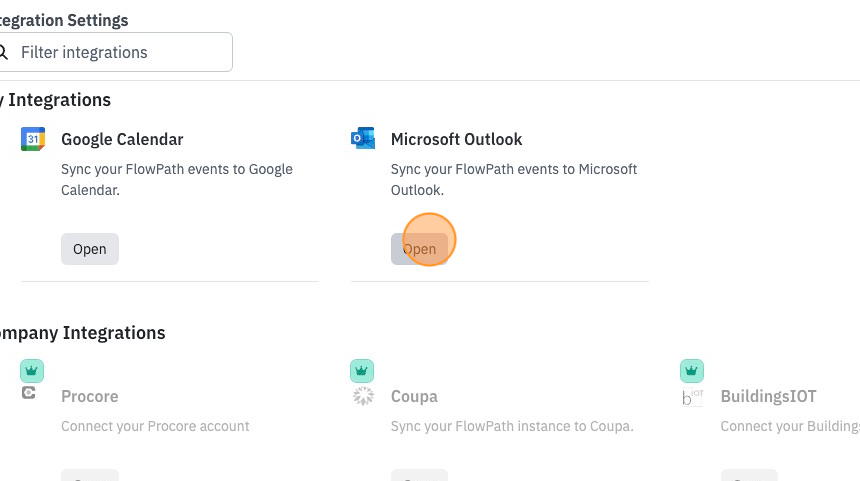The height and width of the screenshot is (481, 860).
Task: Click the search magnifier icon
Action: [x=3, y=52]
